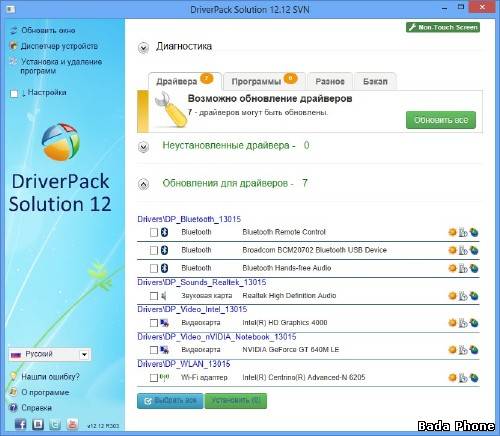Click globe icon in Intel Centrino Advanced-N row
This screenshot has height=436, width=500.
click(474, 378)
